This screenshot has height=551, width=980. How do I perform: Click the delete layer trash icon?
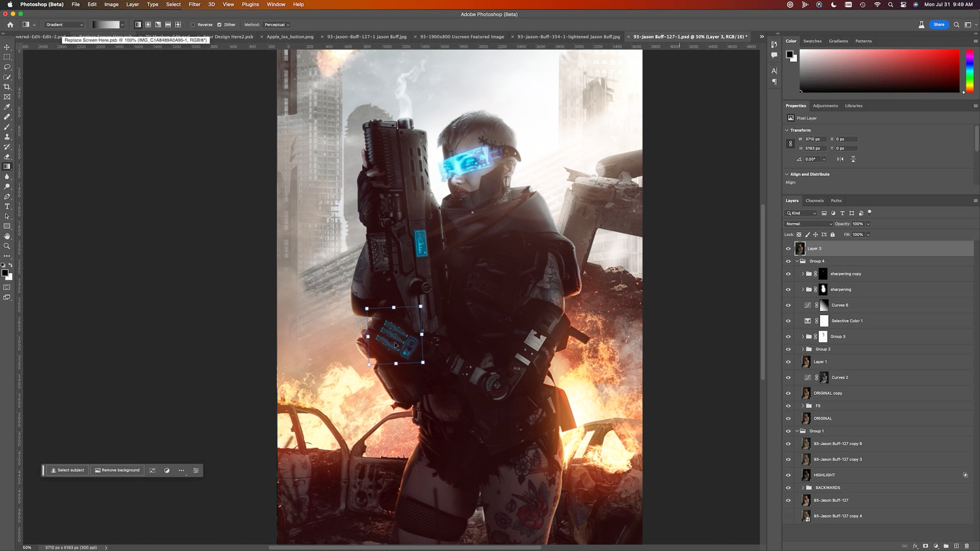tap(967, 545)
